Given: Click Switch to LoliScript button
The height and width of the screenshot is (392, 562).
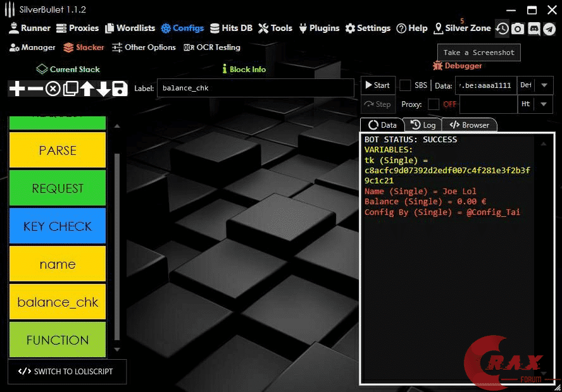Looking at the screenshot, I should coord(66,372).
